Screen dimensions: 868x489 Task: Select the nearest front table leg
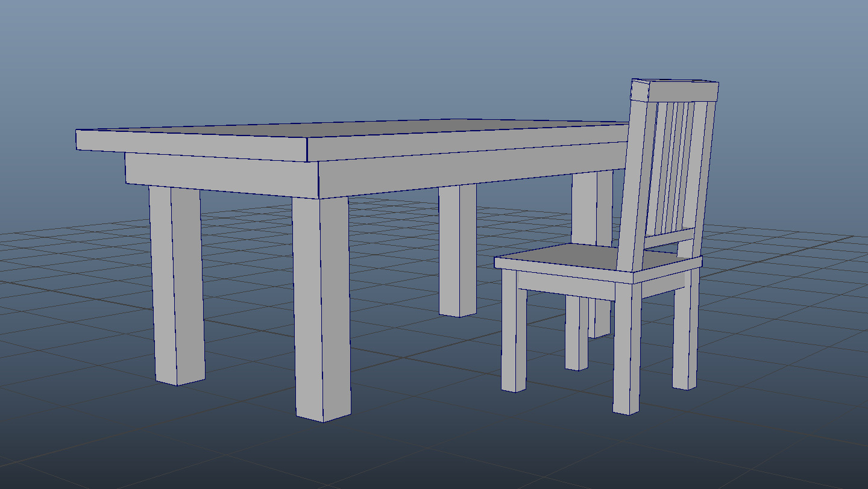[x=322, y=308]
